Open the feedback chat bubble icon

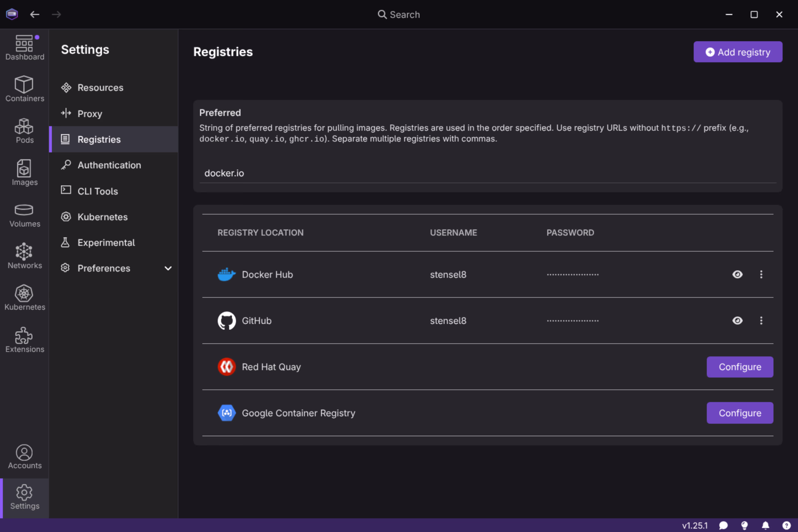(x=724, y=525)
